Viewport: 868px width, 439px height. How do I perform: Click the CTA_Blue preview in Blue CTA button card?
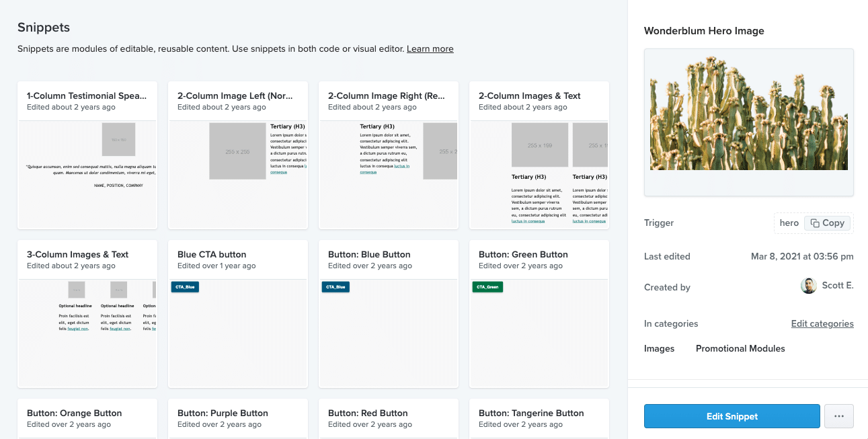185,287
